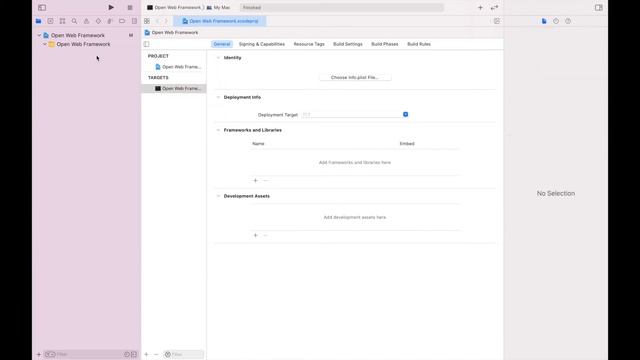Image resolution: width=640 pixels, height=360 pixels.
Task: Collapse Frameworks and Libraries section
Action: (218, 130)
